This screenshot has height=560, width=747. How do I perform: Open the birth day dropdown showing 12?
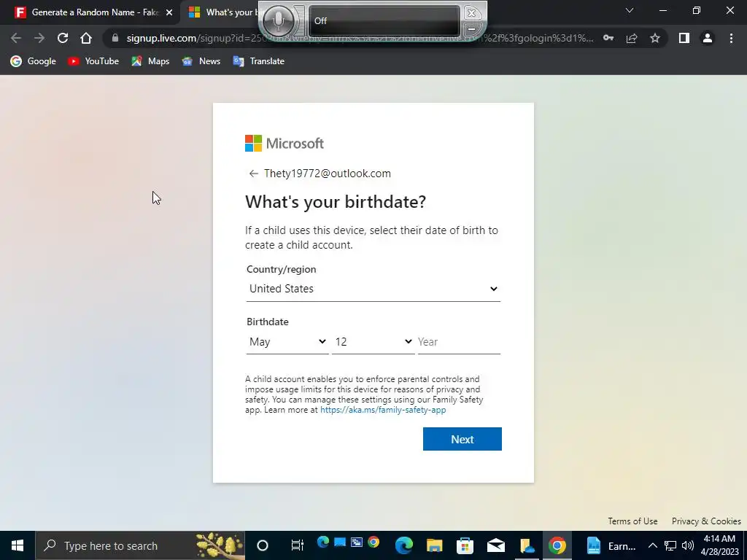coord(373,342)
